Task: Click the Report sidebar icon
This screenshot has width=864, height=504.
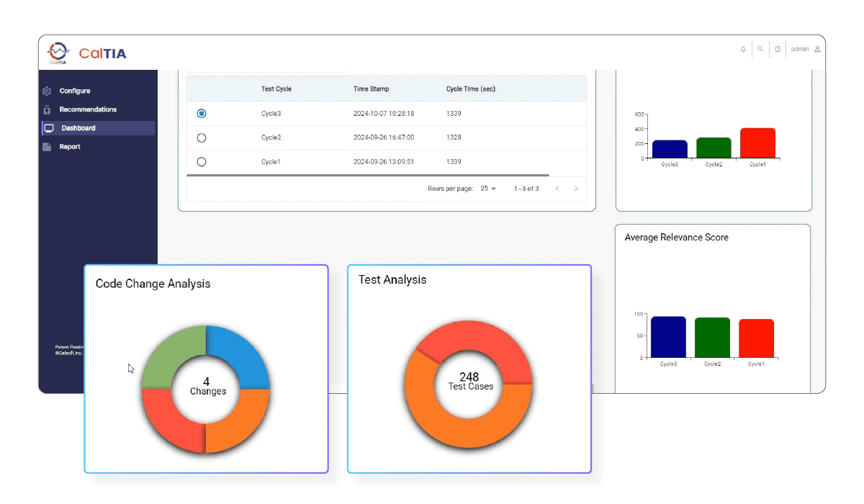Action: tap(47, 147)
